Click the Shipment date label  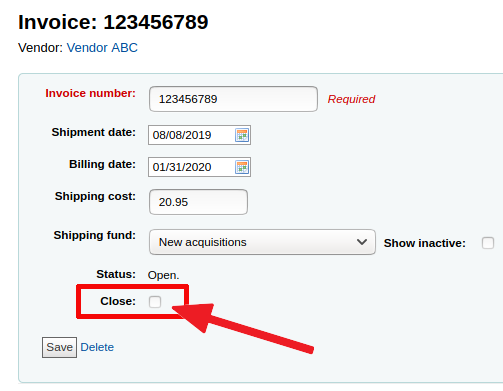click(x=93, y=132)
